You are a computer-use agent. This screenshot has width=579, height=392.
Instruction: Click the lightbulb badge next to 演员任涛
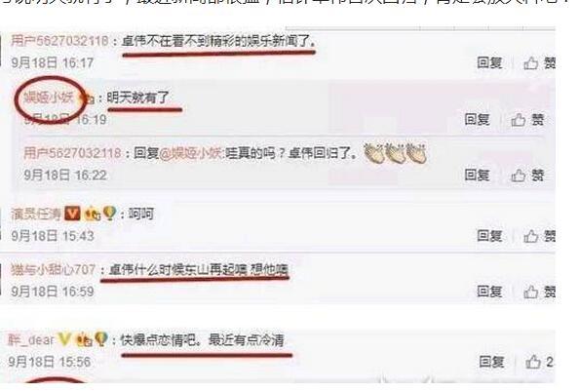(110, 214)
